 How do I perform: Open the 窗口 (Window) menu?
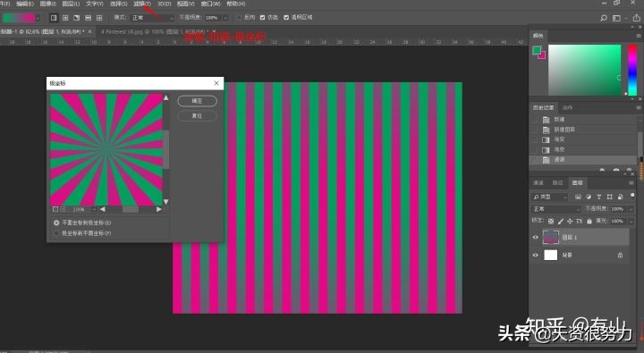coord(211,4)
